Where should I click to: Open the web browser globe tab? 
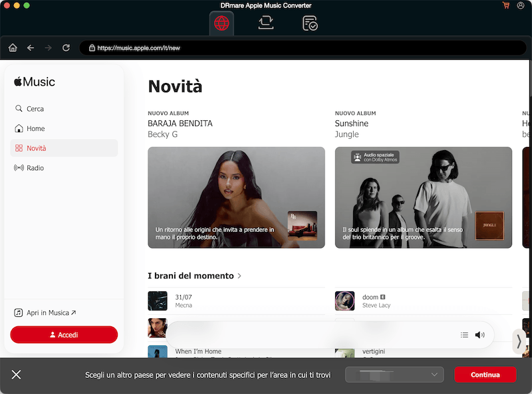(x=221, y=23)
